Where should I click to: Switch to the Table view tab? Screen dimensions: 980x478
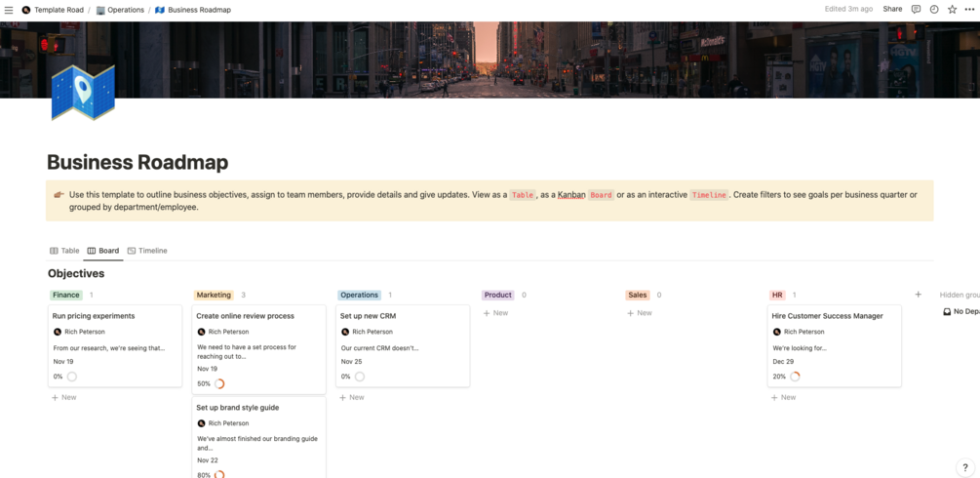pyautogui.click(x=64, y=251)
